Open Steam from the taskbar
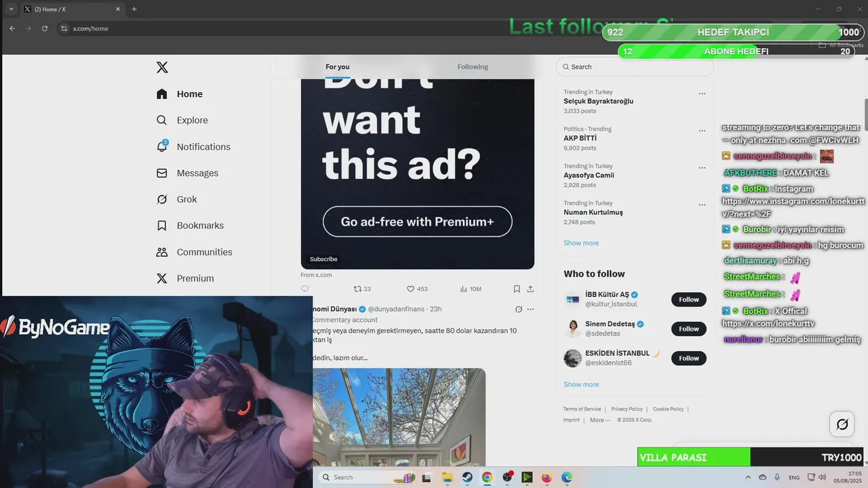 point(467,477)
